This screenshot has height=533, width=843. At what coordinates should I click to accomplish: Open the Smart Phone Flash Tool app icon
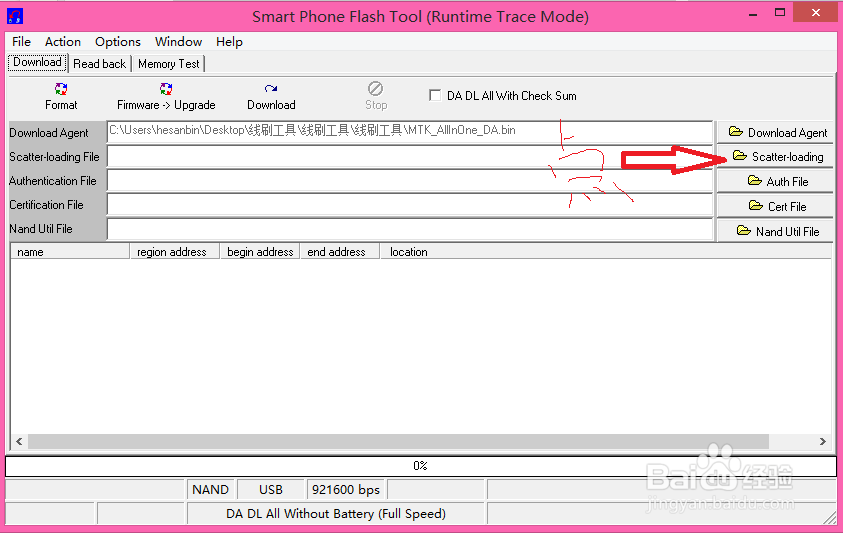click(15, 16)
